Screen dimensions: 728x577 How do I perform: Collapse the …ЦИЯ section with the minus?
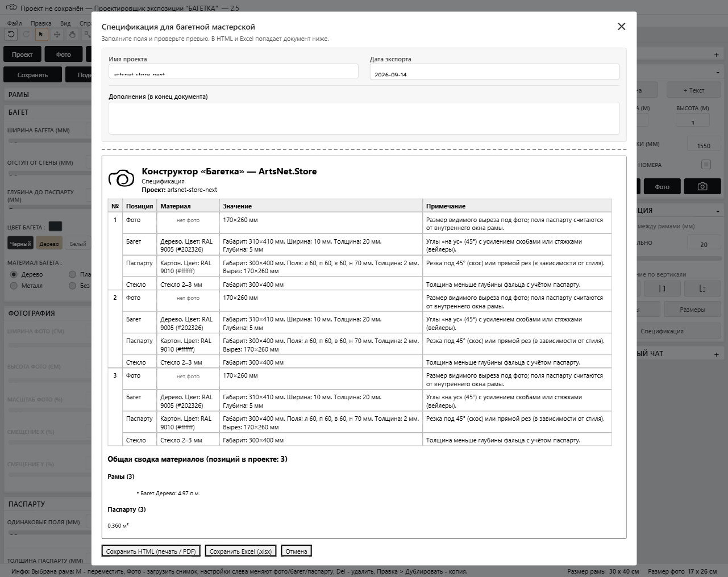tap(718, 211)
